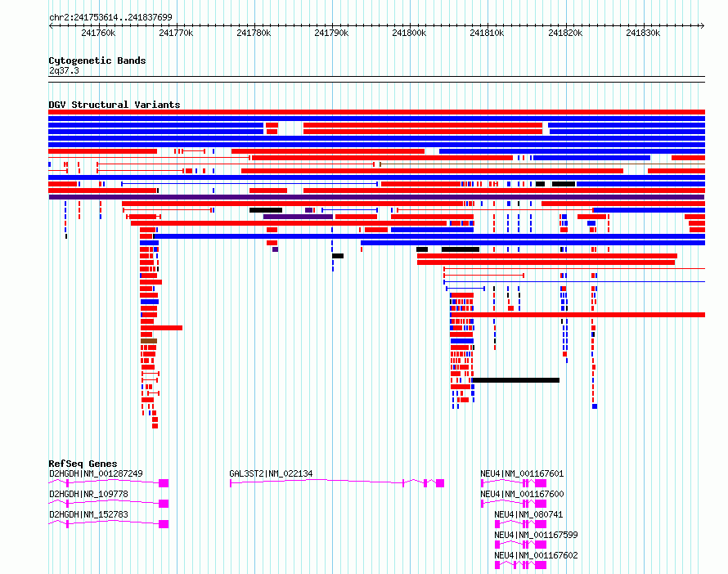Click the black variant bar near 241780k
The image size is (728, 574).
266,210
